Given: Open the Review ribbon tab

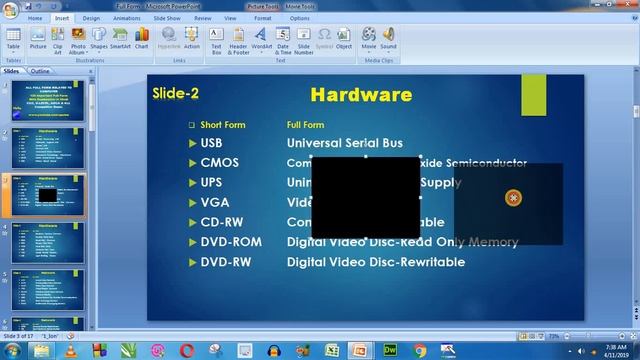Looking at the screenshot, I should (202, 18).
